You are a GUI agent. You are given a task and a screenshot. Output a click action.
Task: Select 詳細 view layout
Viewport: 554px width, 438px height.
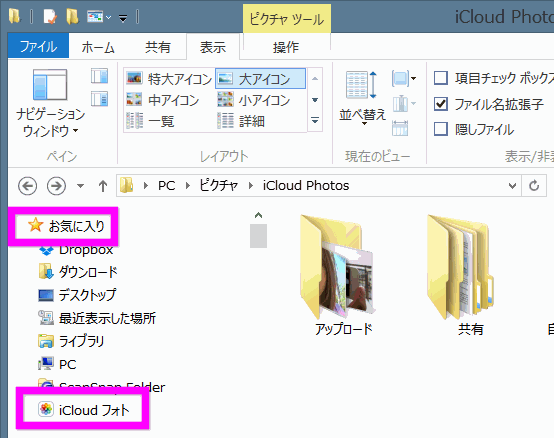pyautogui.click(x=242, y=121)
